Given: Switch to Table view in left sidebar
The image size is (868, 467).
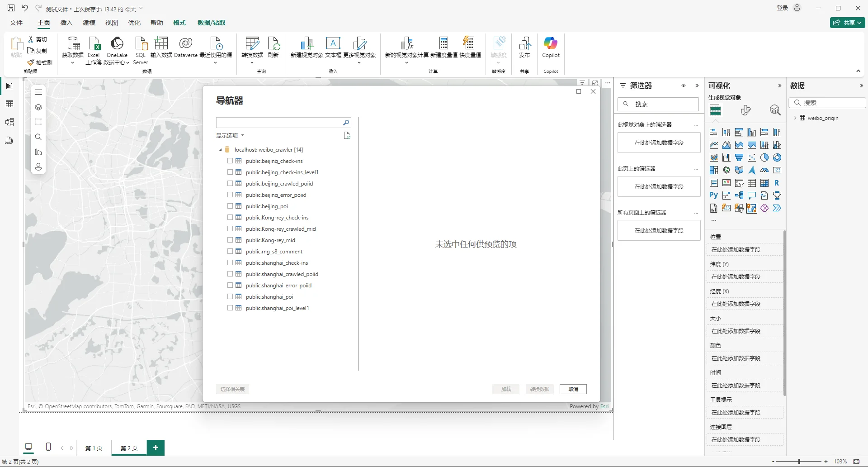Looking at the screenshot, I should (9, 104).
